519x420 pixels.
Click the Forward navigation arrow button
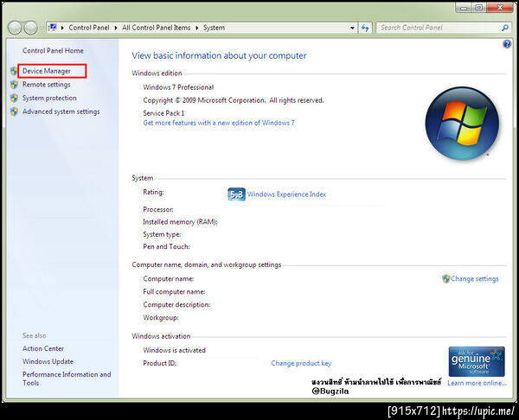[31, 28]
